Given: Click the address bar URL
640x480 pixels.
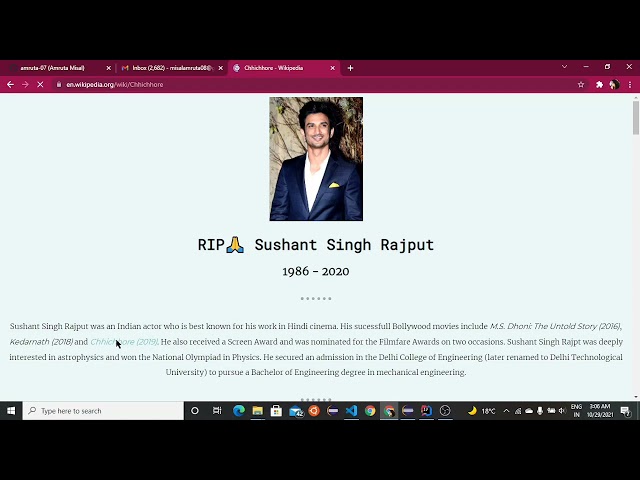Looking at the screenshot, I should coord(115,84).
